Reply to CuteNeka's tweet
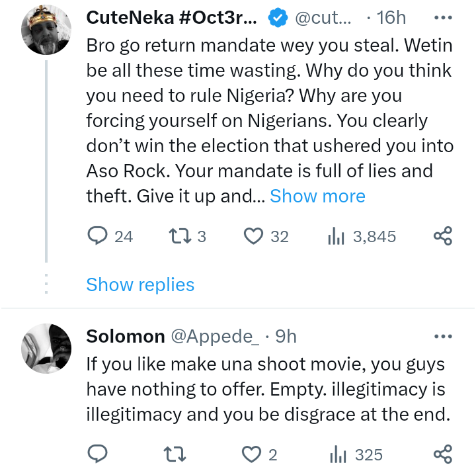 (98, 236)
